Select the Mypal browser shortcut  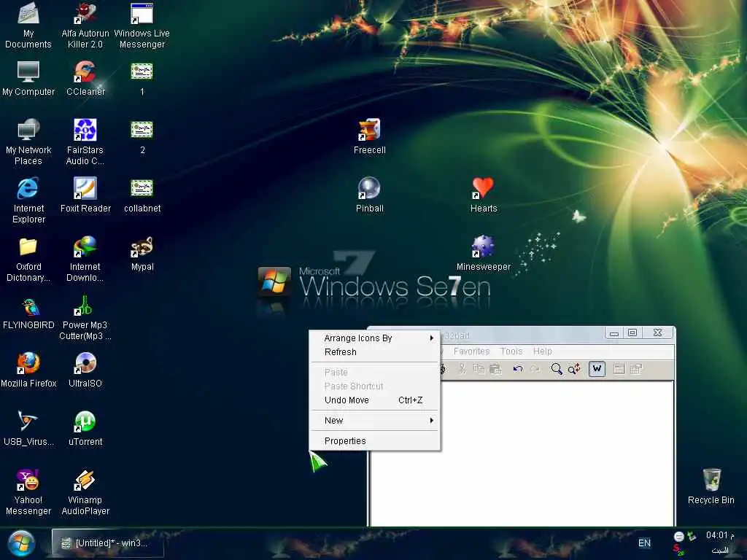[x=142, y=254]
